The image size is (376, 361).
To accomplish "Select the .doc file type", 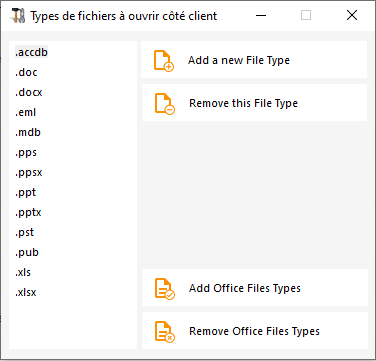I will tap(26, 72).
